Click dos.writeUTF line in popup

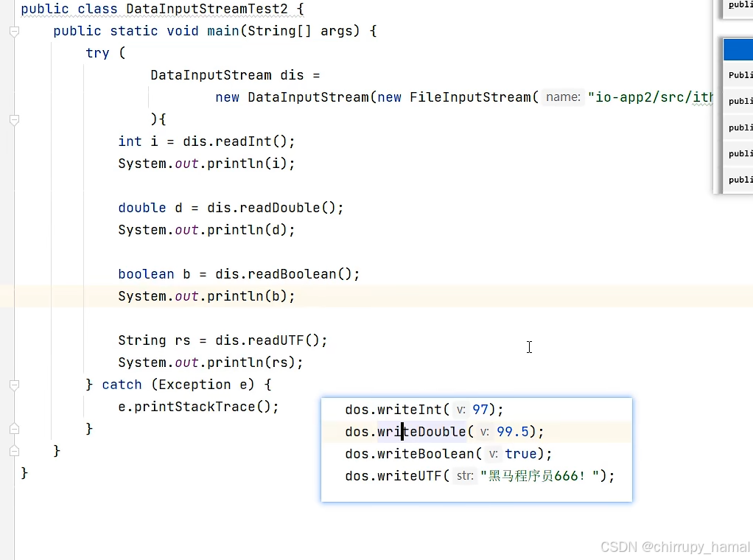point(480,476)
